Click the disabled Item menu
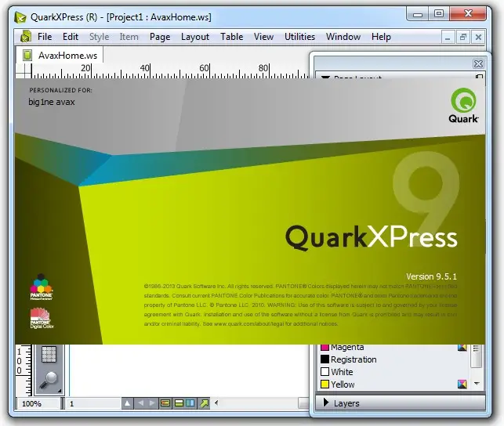The image size is (504, 426). pos(129,37)
